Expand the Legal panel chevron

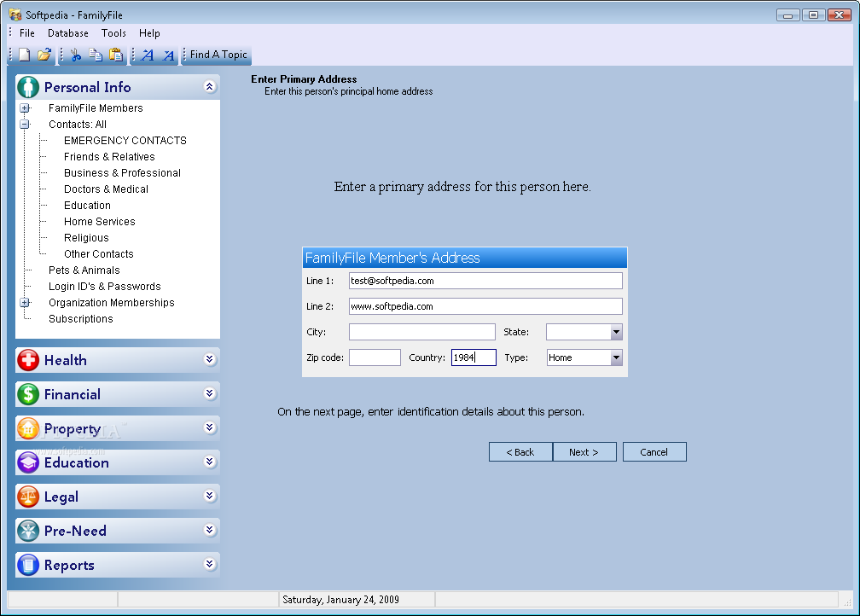(x=210, y=496)
